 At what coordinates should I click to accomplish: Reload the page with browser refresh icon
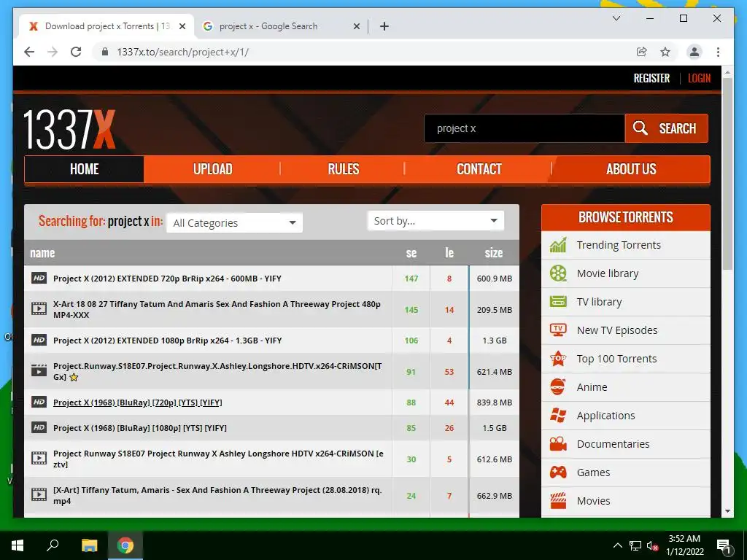[x=76, y=52]
